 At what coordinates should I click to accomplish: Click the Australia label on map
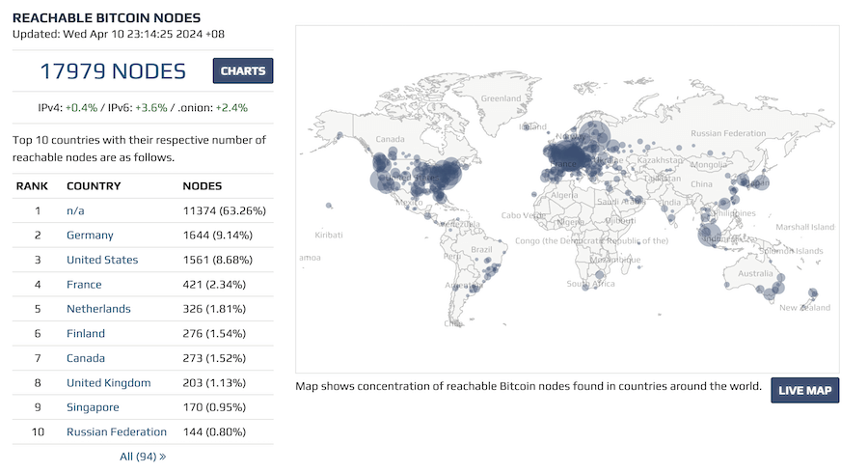(755, 274)
